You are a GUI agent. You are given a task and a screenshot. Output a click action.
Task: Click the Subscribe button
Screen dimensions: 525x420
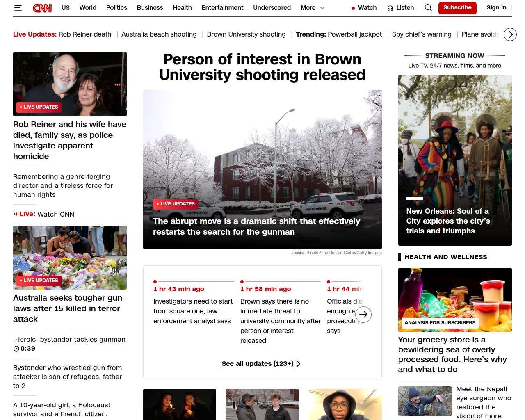pos(457,8)
